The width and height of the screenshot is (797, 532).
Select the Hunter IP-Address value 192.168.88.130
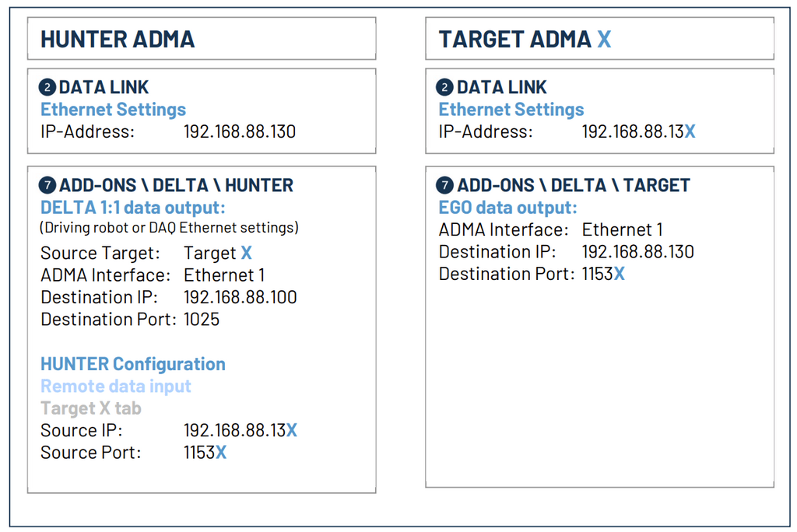pos(240,131)
